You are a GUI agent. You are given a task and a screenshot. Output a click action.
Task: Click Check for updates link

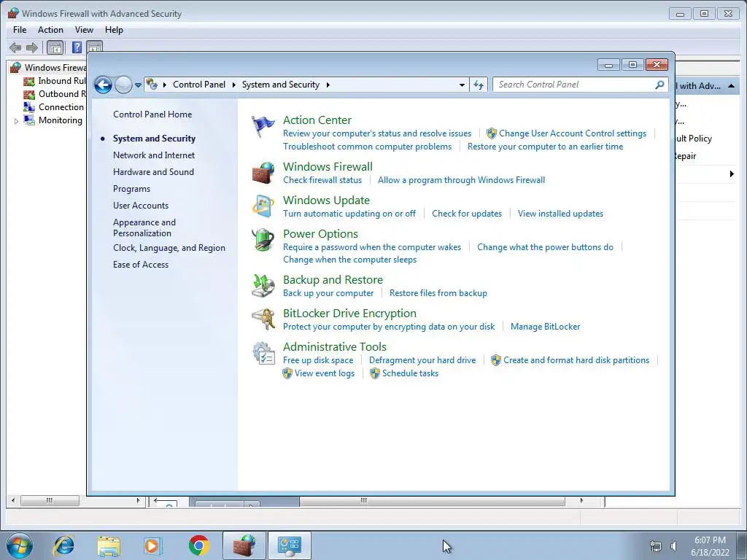[x=467, y=214]
